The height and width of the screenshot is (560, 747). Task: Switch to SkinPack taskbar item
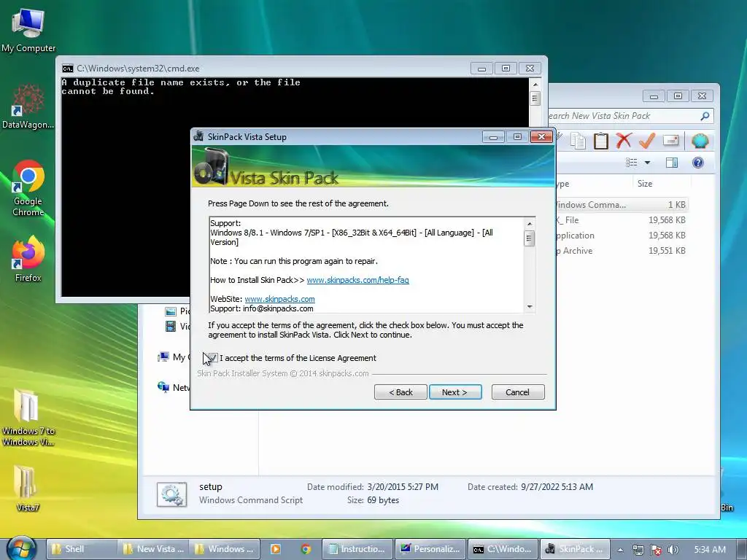coord(575,549)
